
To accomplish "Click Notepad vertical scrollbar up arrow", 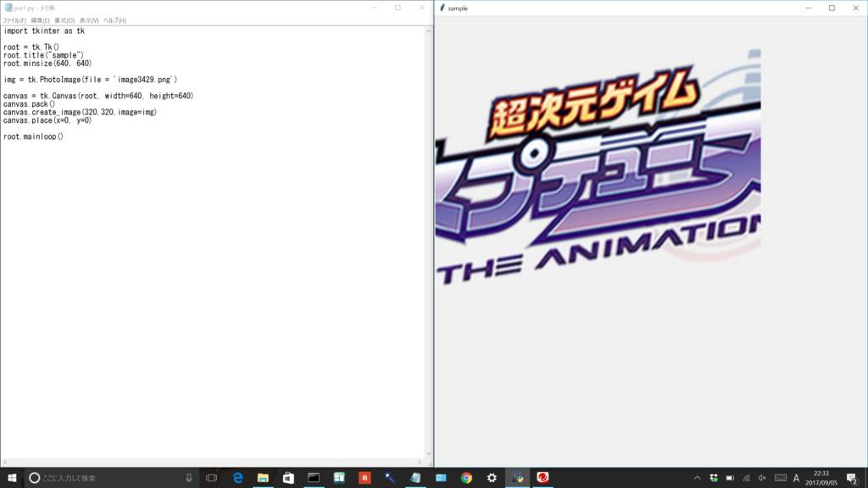I will point(428,31).
